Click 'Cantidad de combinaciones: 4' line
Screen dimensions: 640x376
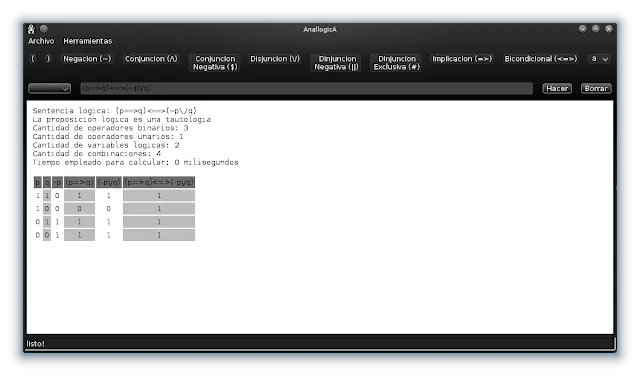(x=97, y=154)
